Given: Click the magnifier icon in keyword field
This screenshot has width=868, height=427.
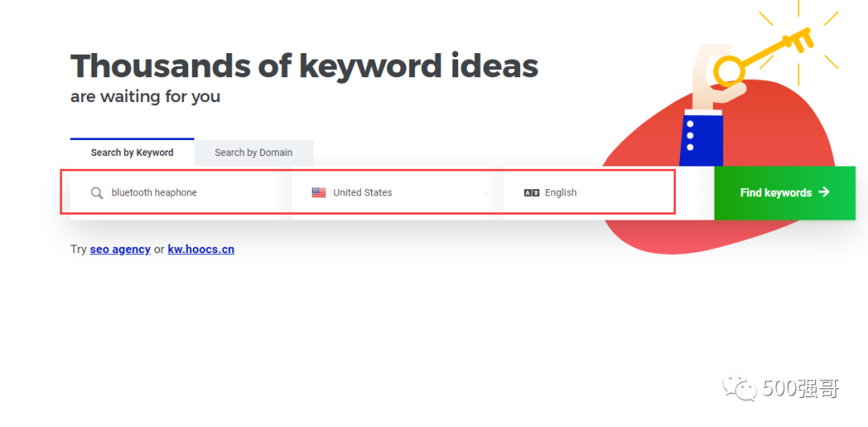Looking at the screenshot, I should (x=96, y=193).
